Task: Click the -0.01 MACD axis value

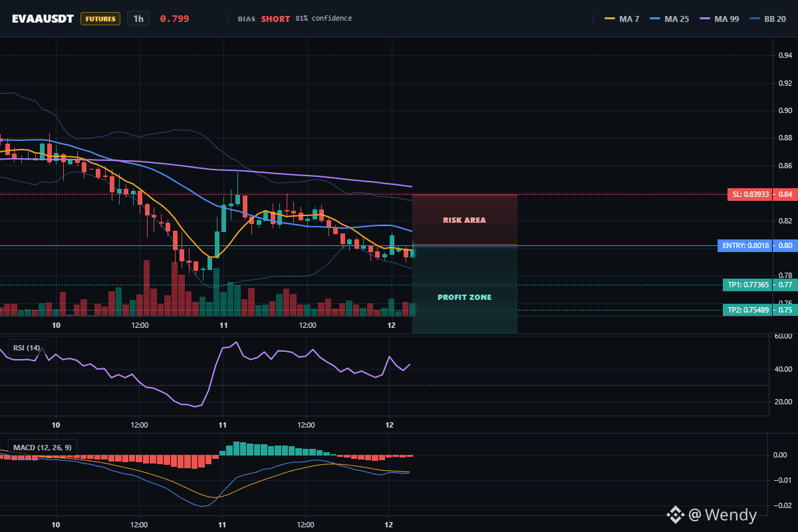Action: pos(781,480)
